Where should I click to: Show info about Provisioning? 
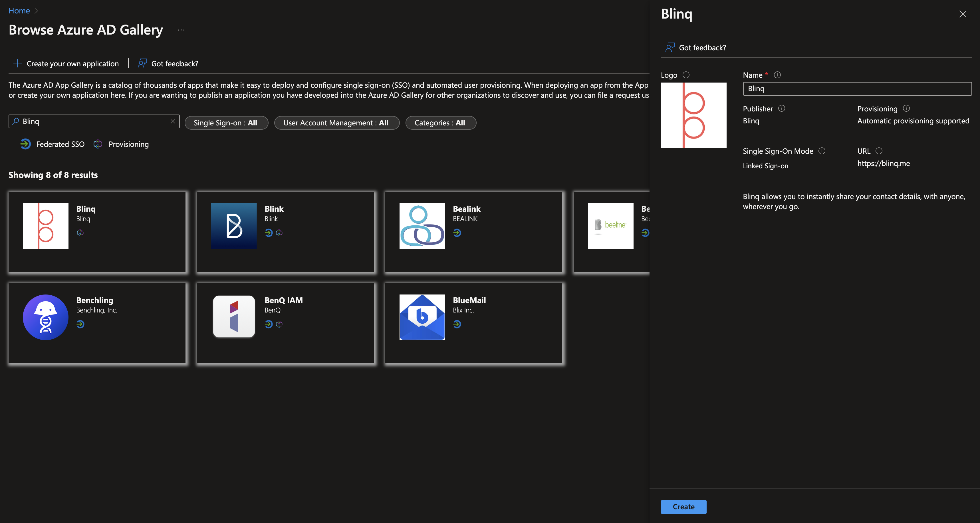(x=906, y=109)
